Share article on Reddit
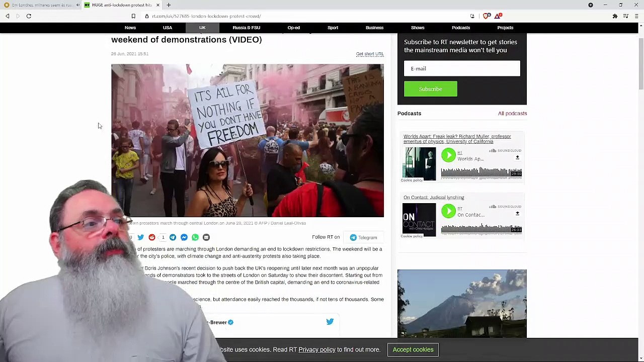644x362 pixels. tap(151, 237)
